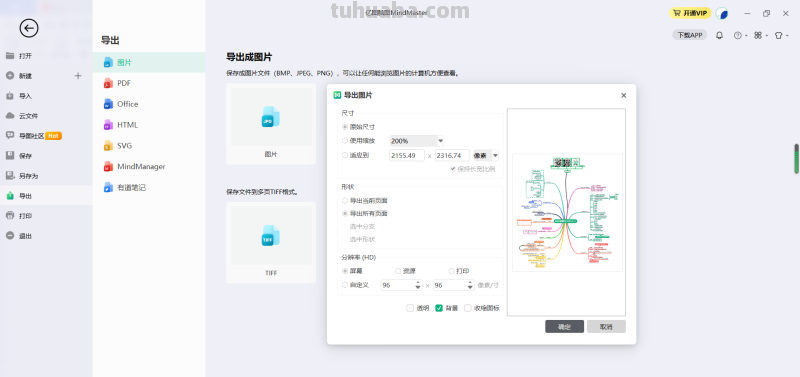Click the green vertical scrollbar thumb
This screenshot has width=800, height=377.
pos(796,159)
